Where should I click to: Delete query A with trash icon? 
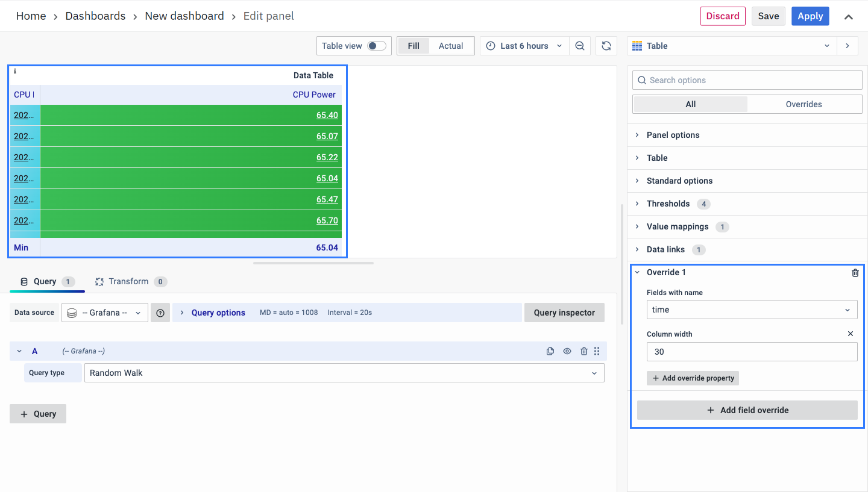[583, 351]
